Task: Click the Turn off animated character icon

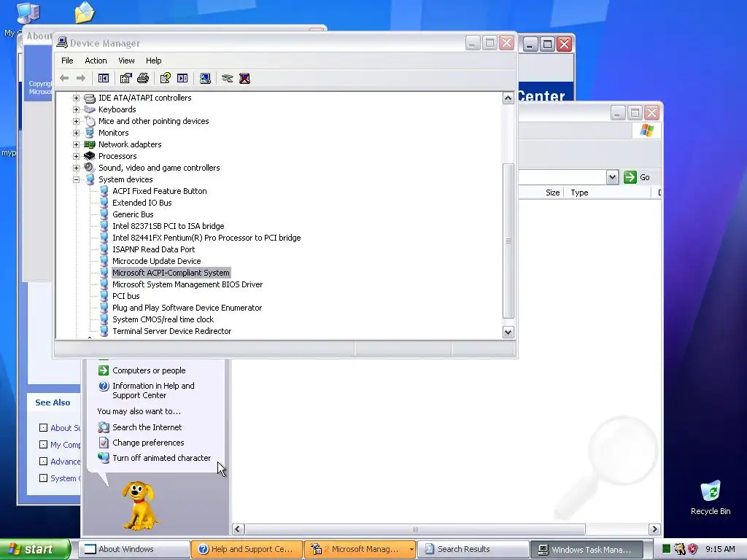Action: [104, 458]
